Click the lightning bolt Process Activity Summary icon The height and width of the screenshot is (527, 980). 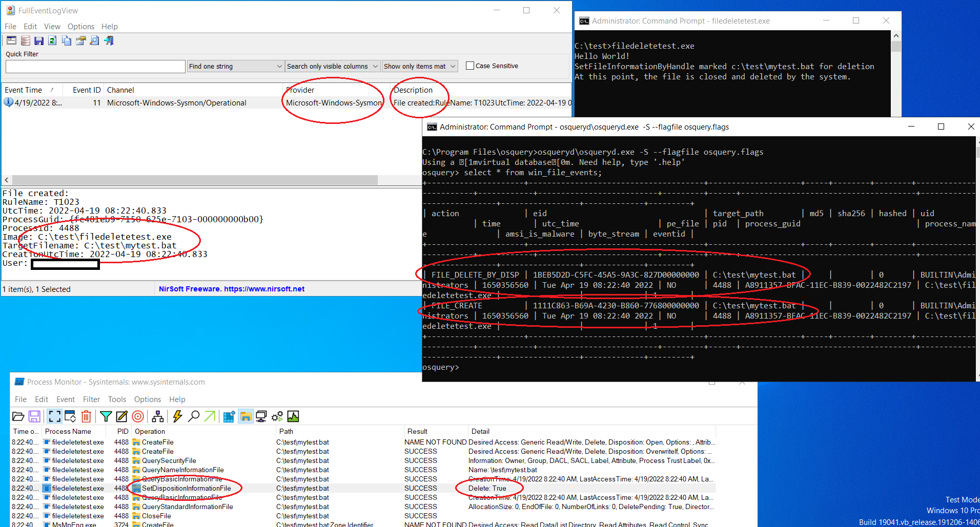pos(177,416)
